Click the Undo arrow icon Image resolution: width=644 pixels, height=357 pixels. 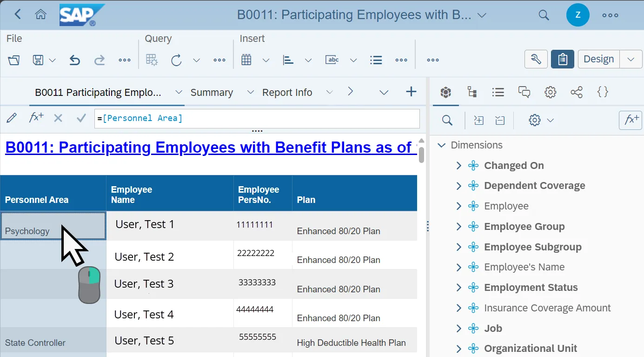74,60
